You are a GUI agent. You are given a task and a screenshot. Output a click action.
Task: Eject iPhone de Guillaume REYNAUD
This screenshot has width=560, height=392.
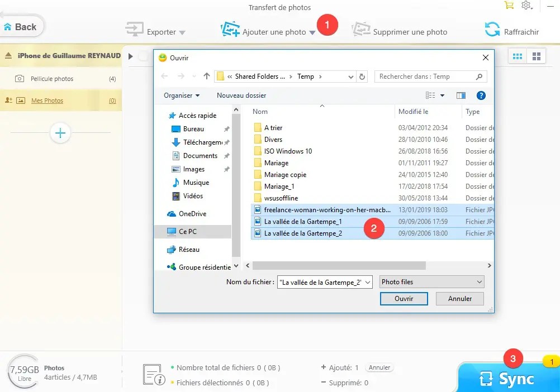tap(8, 55)
